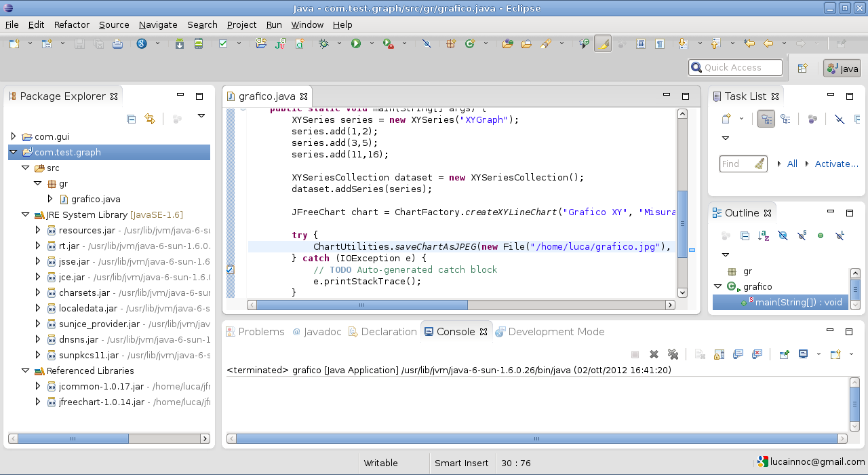
Task: Remove all terminated launches in the Console
Action: click(673, 354)
